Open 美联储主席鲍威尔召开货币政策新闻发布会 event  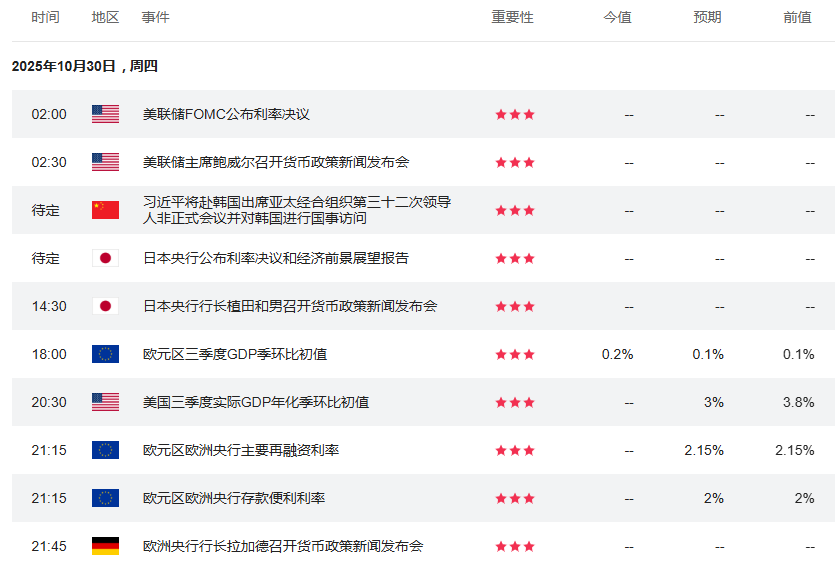(276, 162)
